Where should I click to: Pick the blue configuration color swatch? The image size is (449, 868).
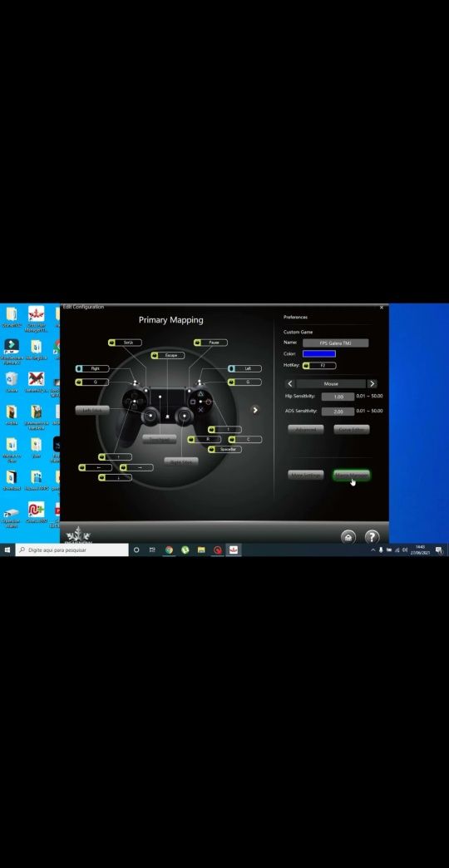pyautogui.click(x=319, y=353)
